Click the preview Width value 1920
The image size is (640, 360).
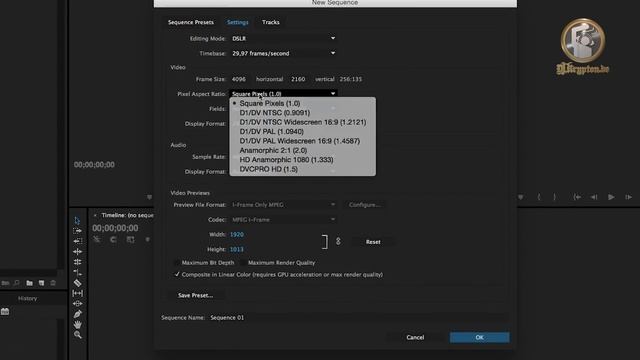(237, 234)
